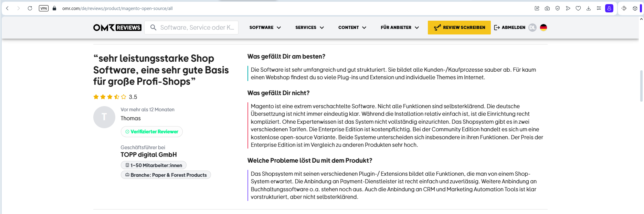
Task: Open the shield privacy protection icon
Action: tap(558, 8)
